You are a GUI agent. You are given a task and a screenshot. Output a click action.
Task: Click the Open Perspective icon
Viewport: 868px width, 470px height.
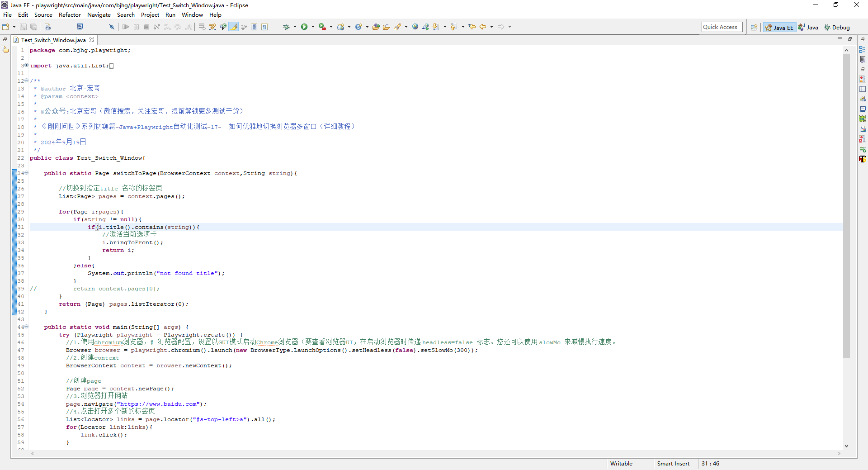pos(754,27)
